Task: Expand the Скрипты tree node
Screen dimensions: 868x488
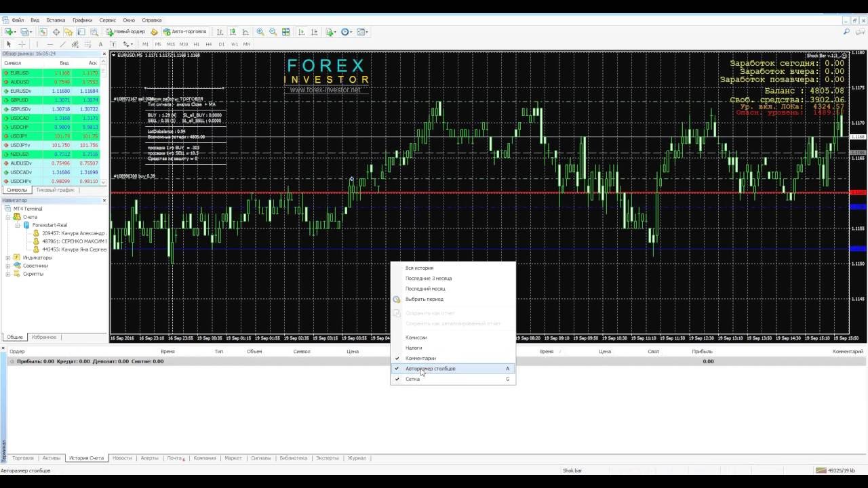Action: coord(8,274)
